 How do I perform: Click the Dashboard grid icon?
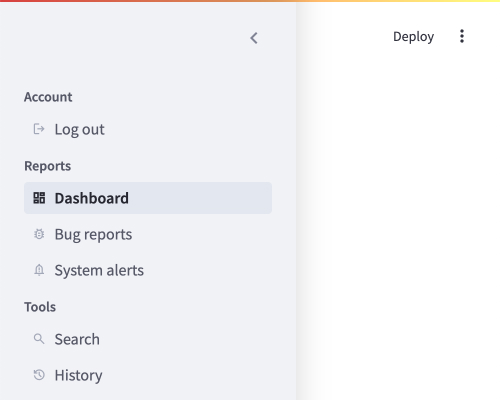coord(39,198)
